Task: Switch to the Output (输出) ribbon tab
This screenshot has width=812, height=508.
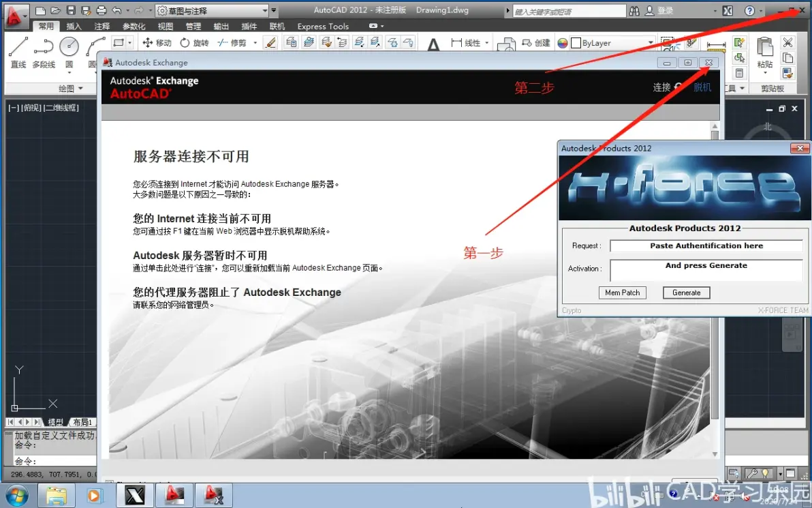Action: (221, 26)
